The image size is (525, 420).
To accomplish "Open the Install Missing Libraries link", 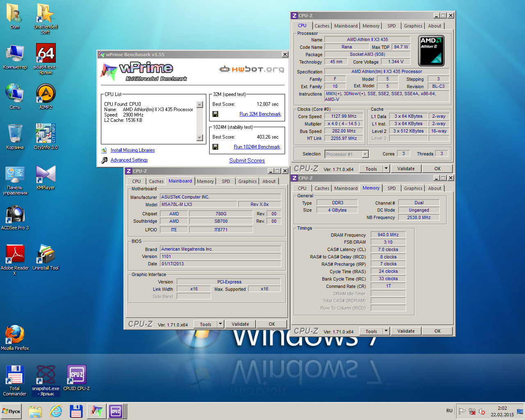I will [132, 150].
